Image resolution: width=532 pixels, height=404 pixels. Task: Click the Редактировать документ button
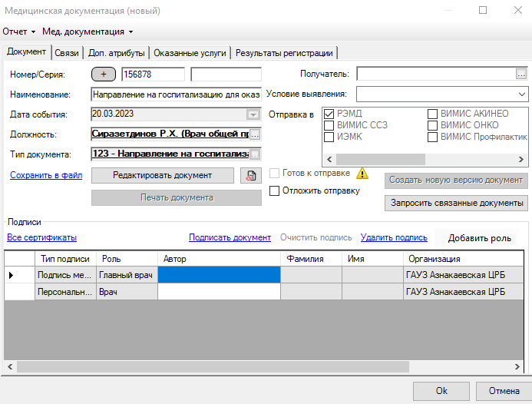pyautogui.click(x=162, y=175)
